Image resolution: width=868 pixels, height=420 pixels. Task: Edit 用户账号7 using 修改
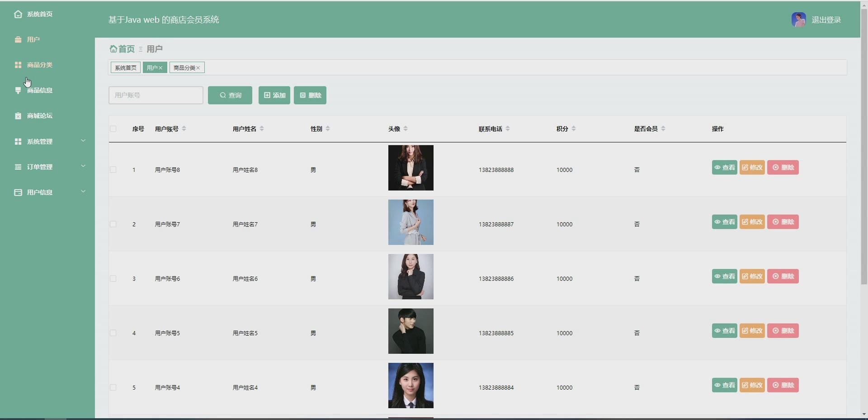pyautogui.click(x=752, y=222)
